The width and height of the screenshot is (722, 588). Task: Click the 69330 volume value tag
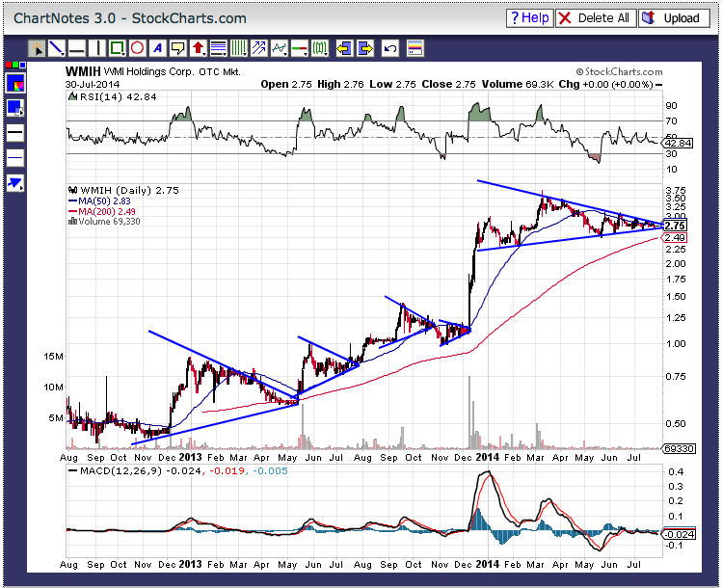pyautogui.click(x=679, y=448)
